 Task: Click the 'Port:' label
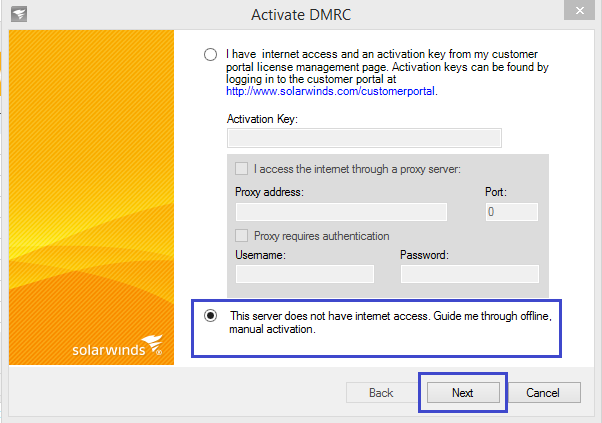coord(496,192)
